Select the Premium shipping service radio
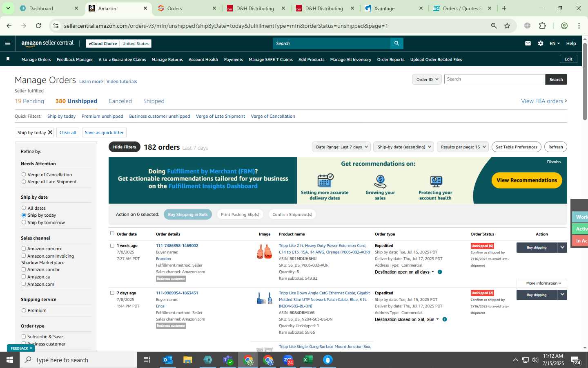This screenshot has height=368, width=588. [x=24, y=310]
